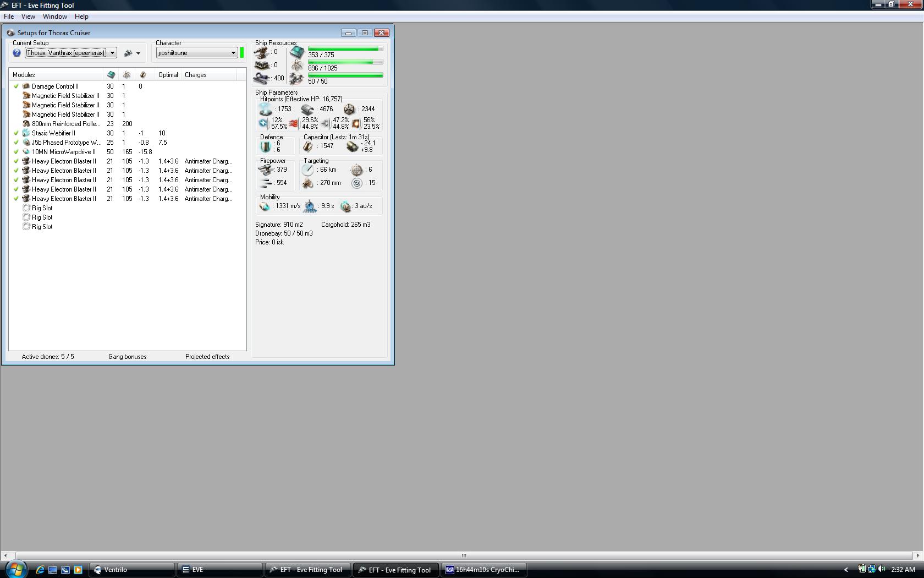This screenshot has width=924, height=578.
Task: Switch to the EVE taskbar button
Action: tap(219, 570)
